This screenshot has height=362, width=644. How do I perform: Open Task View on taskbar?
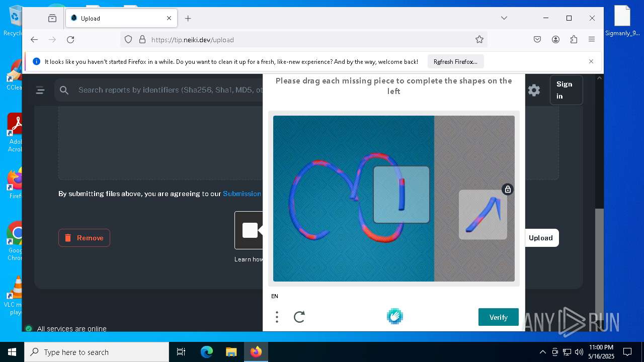[181, 352]
